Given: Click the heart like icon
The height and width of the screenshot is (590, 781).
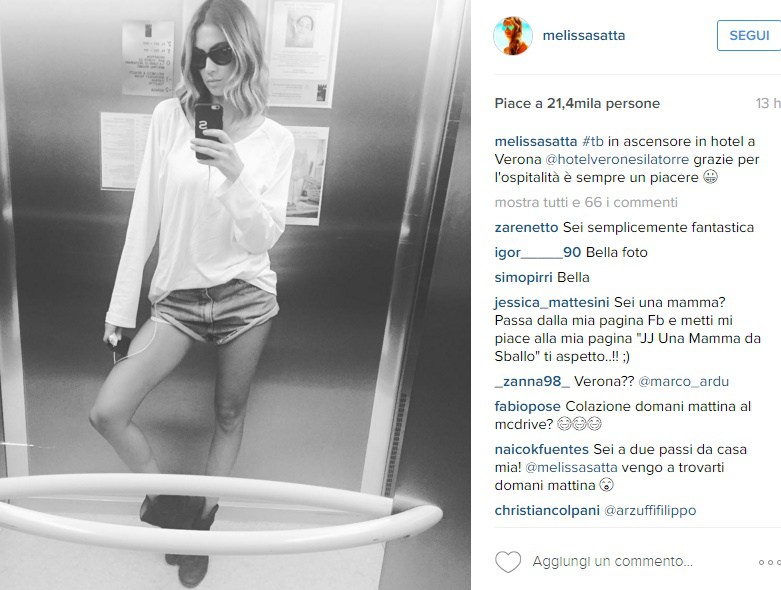Looking at the screenshot, I should click(x=508, y=562).
